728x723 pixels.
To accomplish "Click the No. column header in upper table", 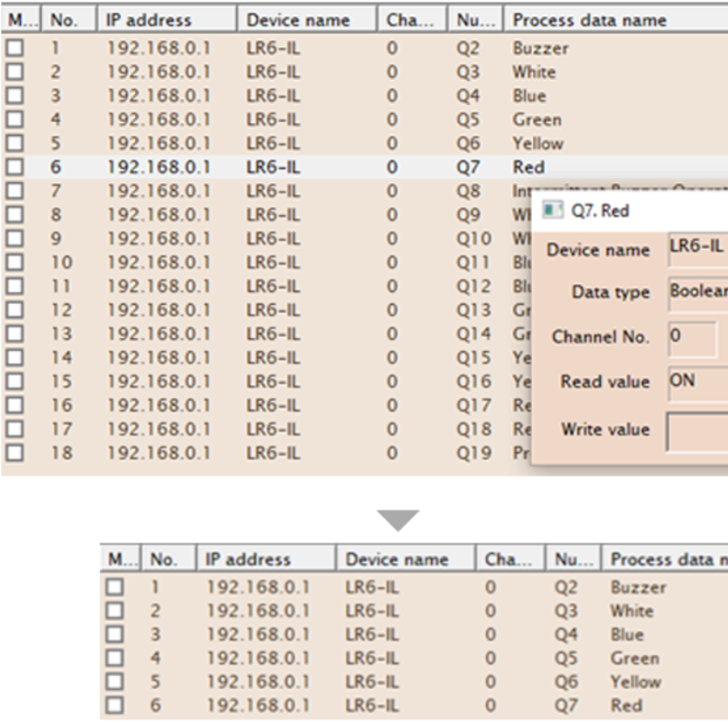I will pos(69,20).
